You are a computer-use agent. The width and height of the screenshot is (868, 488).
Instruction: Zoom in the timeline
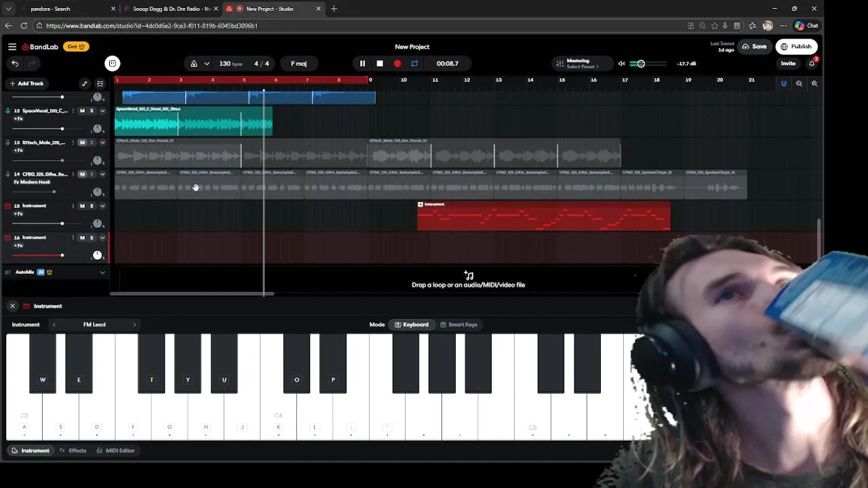[x=814, y=83]
